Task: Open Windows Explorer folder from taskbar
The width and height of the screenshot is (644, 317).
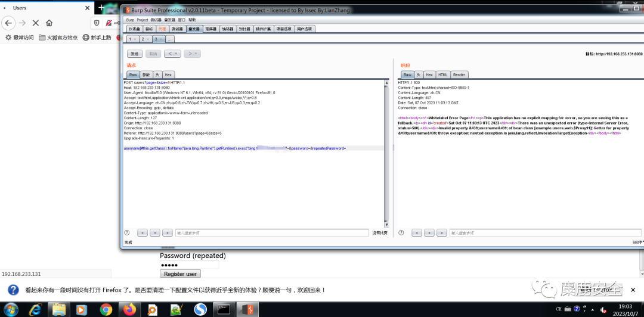Action: click(60, 309)
